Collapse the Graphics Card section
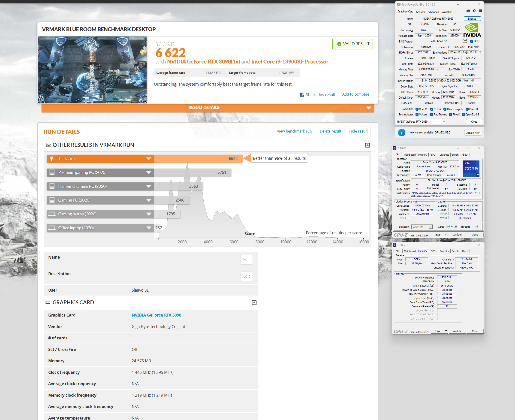Screen dimensions: 515x420 pyautogui.click(x=254, y=303)
